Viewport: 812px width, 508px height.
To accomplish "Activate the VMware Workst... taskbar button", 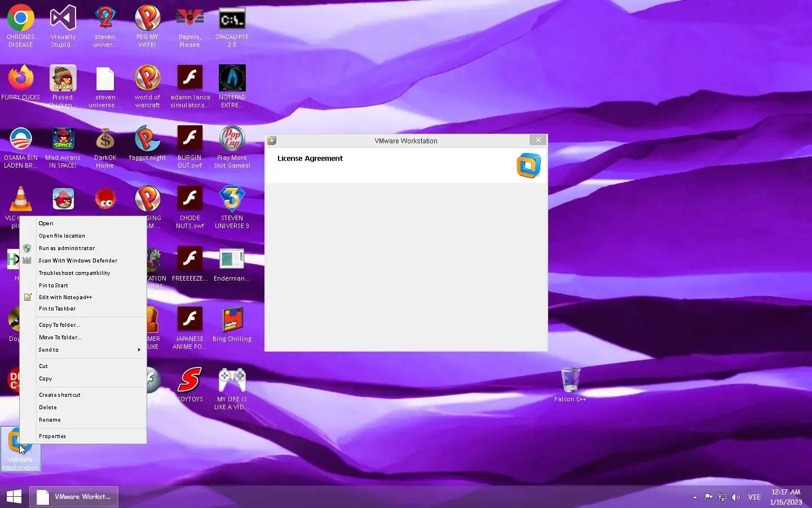I will pos(74,497).
